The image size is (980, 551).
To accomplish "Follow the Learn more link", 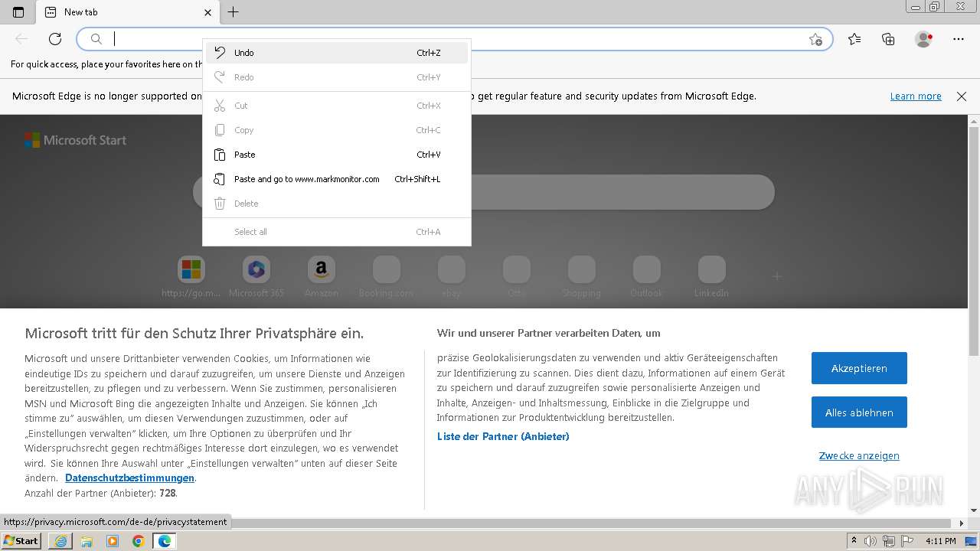I will (916, 96).
